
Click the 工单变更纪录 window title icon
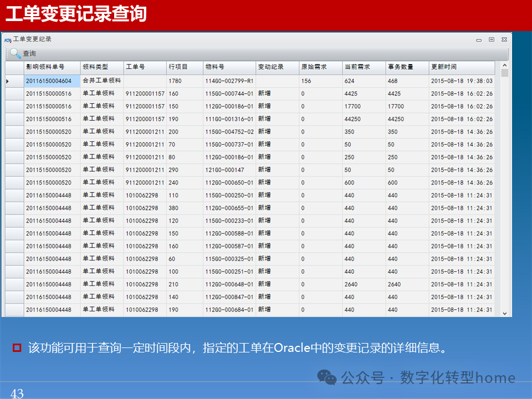[8, 40]
